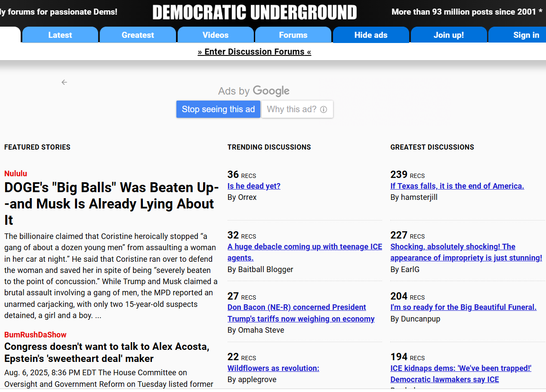Select the Hide ads tab

pos(371,35)
